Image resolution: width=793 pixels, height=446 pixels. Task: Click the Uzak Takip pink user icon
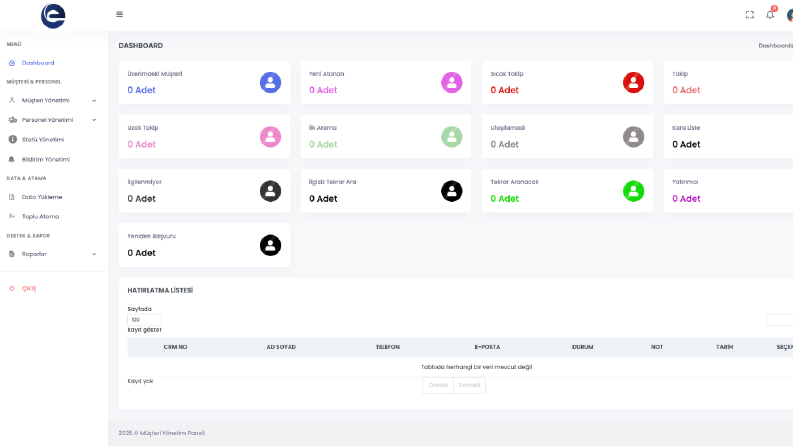[271, 137]
